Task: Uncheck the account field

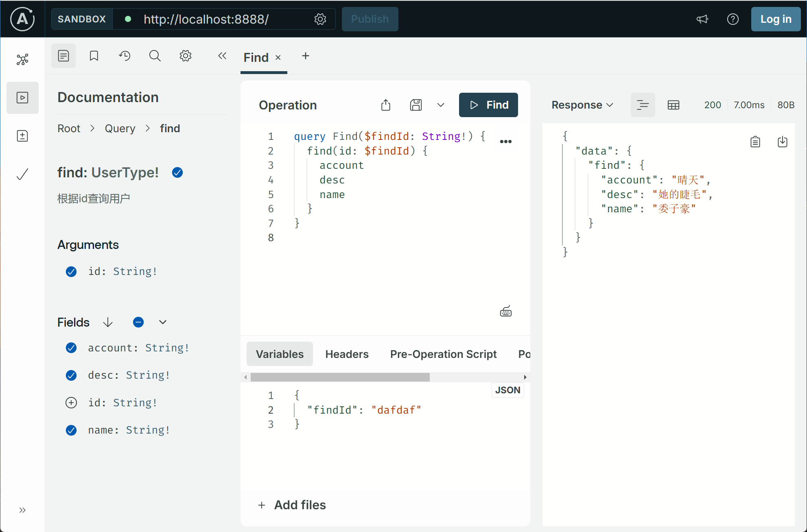Action: click(71, 348)
